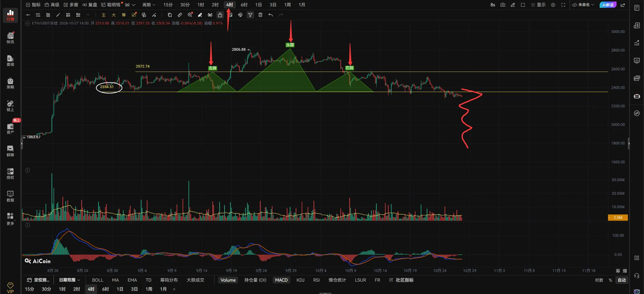Open the 周期 period dropdown

coord(149,5)
